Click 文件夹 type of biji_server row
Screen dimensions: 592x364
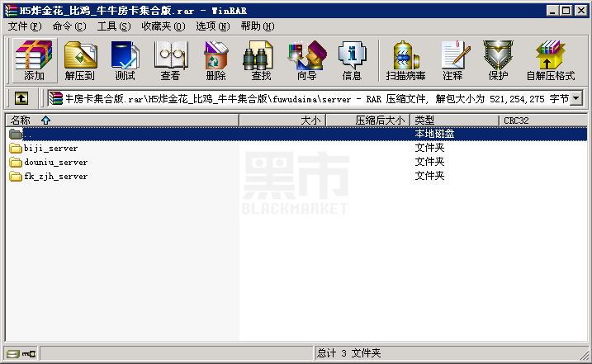tap(429, 148)
